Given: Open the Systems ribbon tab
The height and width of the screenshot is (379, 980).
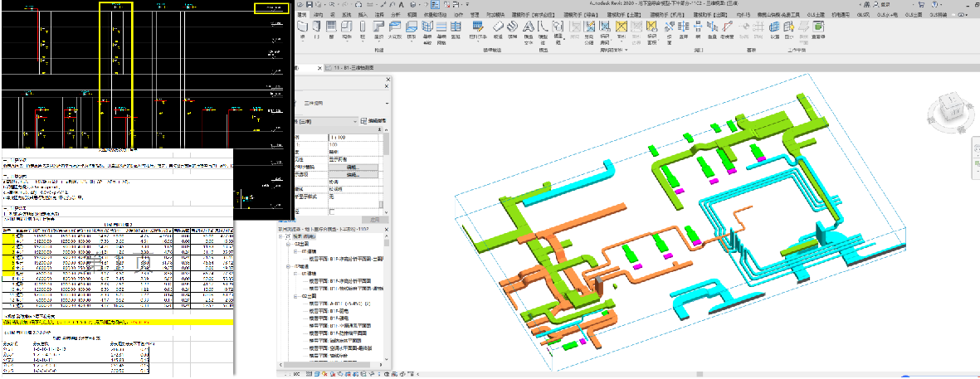Looking at the screenshot, I should [x=346, y=15].
